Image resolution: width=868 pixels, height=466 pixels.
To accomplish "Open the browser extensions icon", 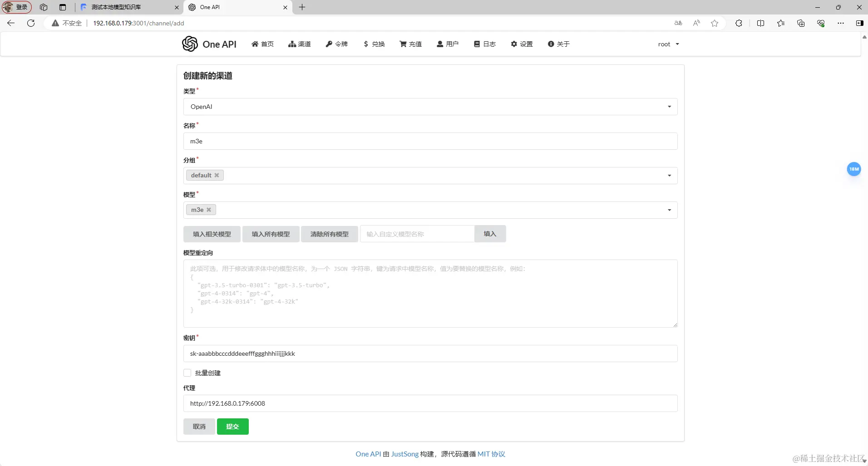I will point(739,23).
